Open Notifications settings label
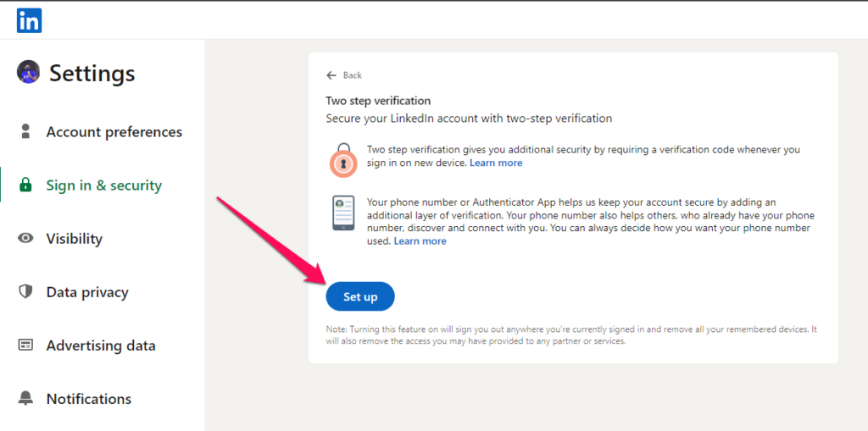 [x=88, y=398]
